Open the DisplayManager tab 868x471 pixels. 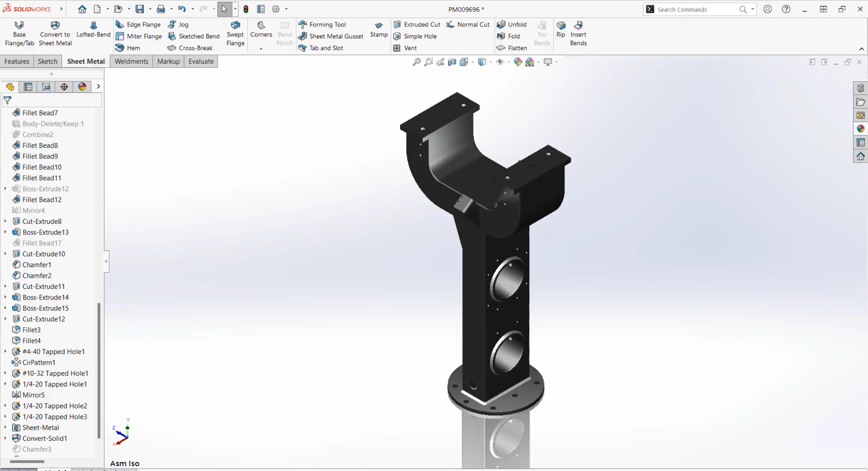[x=82, y=87]
